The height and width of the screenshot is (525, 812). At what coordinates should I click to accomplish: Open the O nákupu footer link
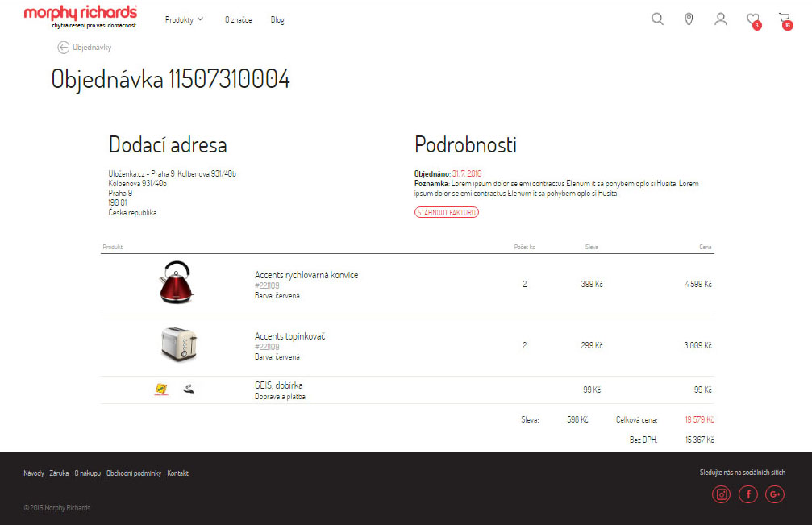tap(88, 473)
